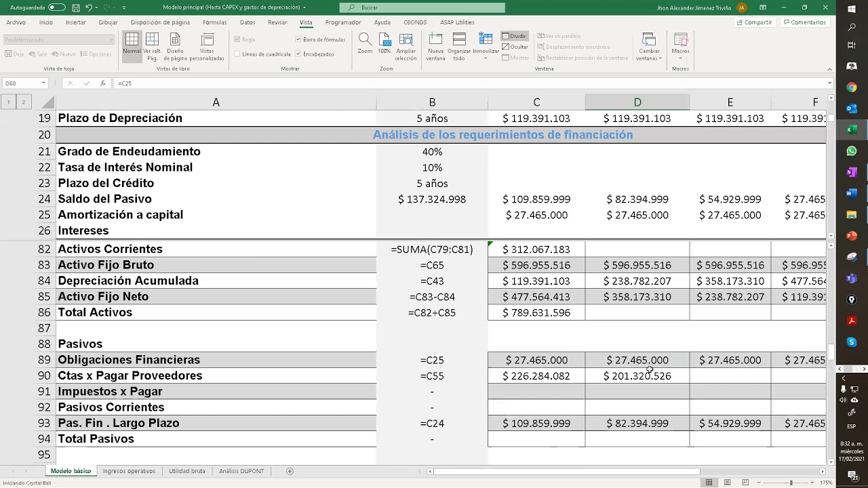Image resolution: width=868 pixels, height=488 pixels.
Task: Save the workbook with the save icon
Action: pos(75,7)
